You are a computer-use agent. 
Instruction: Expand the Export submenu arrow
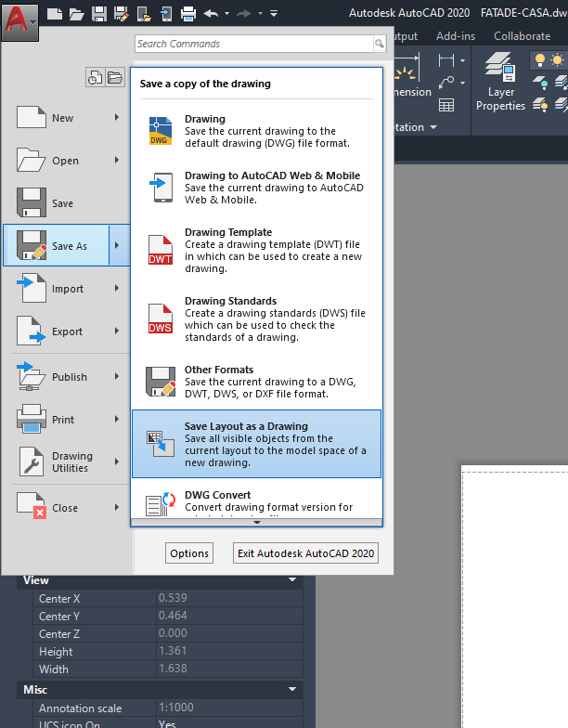tap(117, 331)
